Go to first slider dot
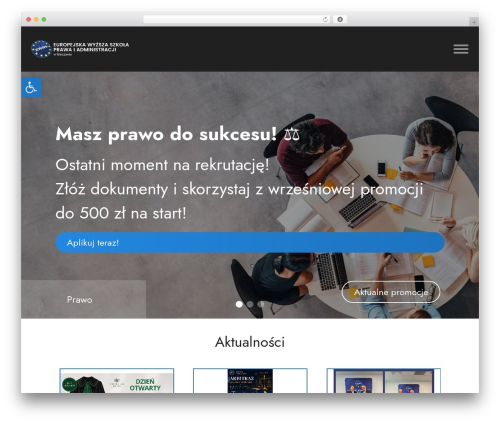The image size is (500, 423). [239, 304]
